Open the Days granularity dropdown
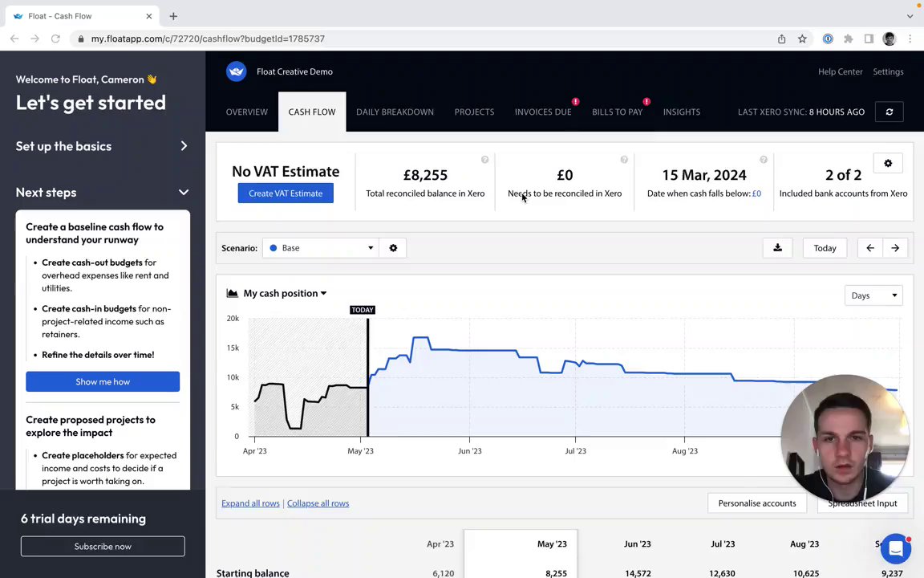Screen dimensions: 924x578 click(873, 295)
